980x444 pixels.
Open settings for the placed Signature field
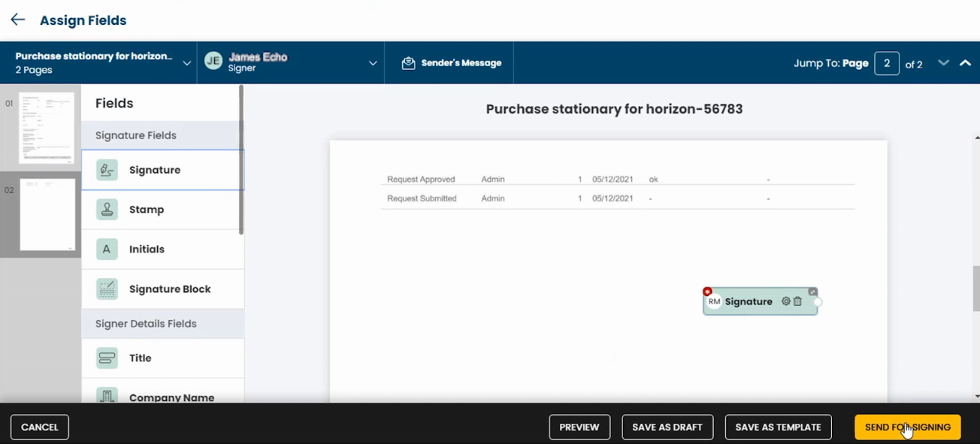click(x=786, y=301)
